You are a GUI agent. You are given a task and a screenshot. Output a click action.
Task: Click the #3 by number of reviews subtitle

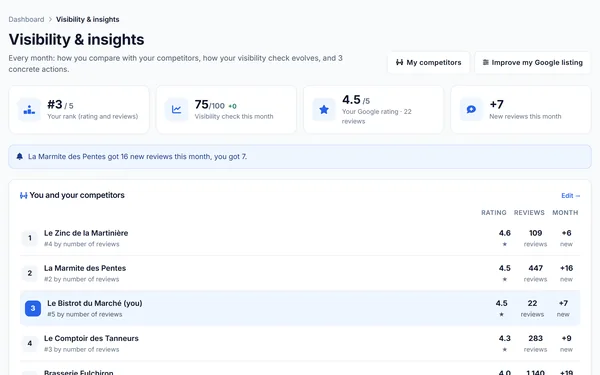(82, 350)
